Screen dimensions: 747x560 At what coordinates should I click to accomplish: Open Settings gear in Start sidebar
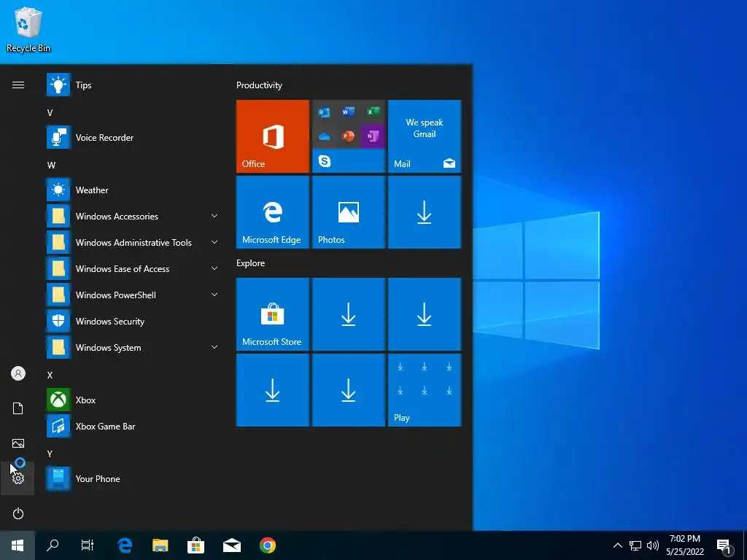click(18, 478)
